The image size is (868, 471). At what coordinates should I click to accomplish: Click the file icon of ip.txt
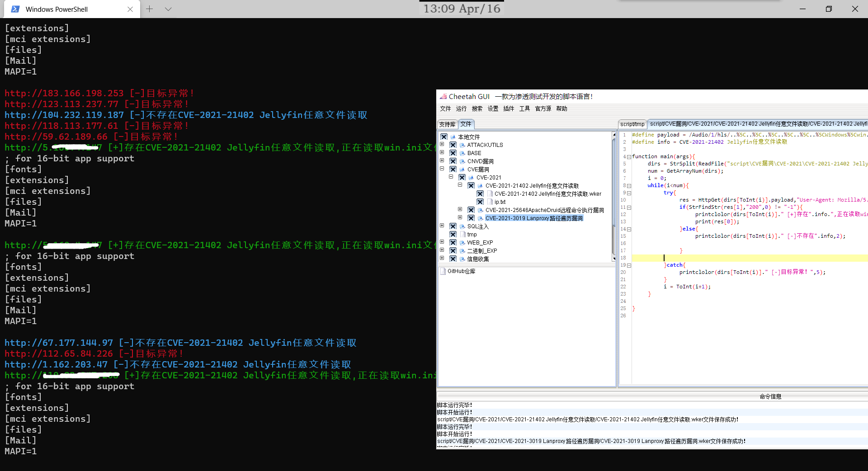coord(490,202)
